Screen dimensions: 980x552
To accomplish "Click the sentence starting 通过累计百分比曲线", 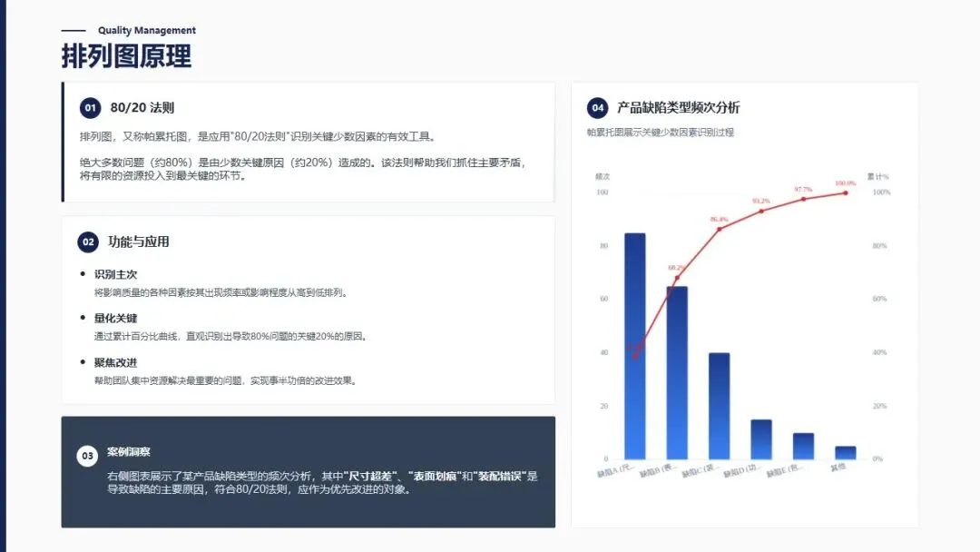I will (x=230, y=336).
